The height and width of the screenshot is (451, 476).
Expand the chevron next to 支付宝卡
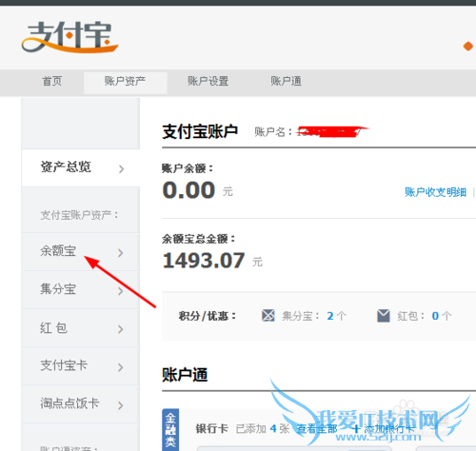coord(120,367)
